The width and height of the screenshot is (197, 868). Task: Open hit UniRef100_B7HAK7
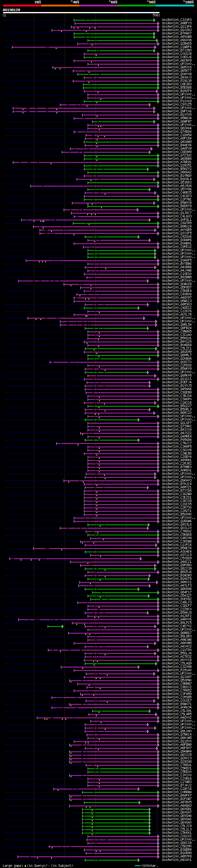176,33
